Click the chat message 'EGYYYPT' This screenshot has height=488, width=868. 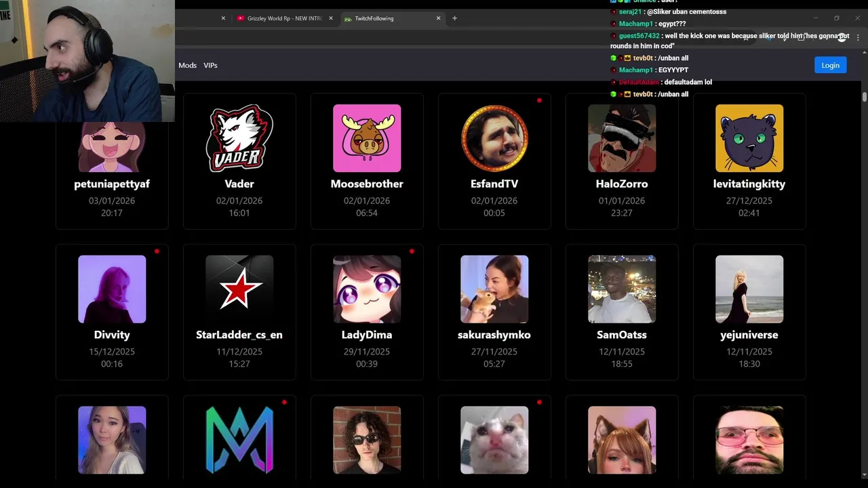click(x=673, y=70)
